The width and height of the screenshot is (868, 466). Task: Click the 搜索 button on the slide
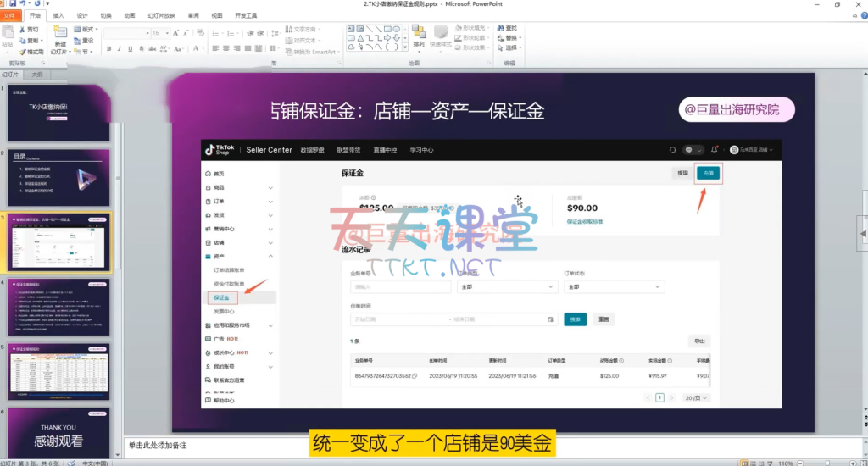[x=575, y=319]
